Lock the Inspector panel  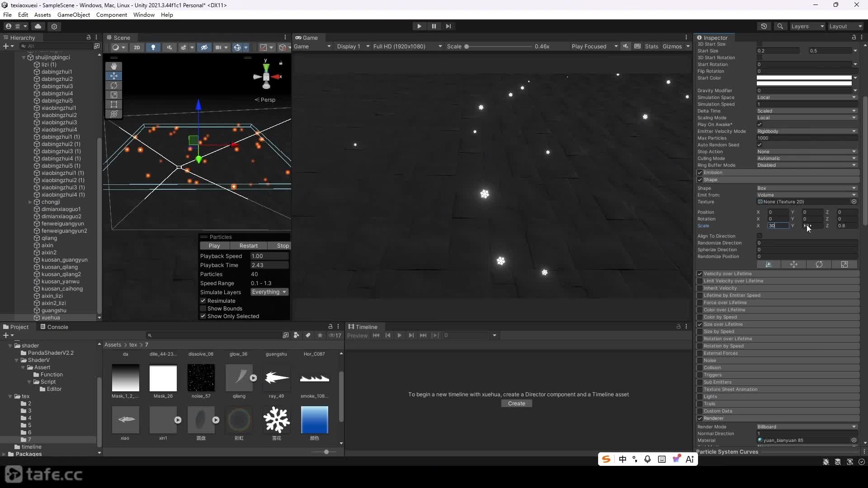[854, 38]
